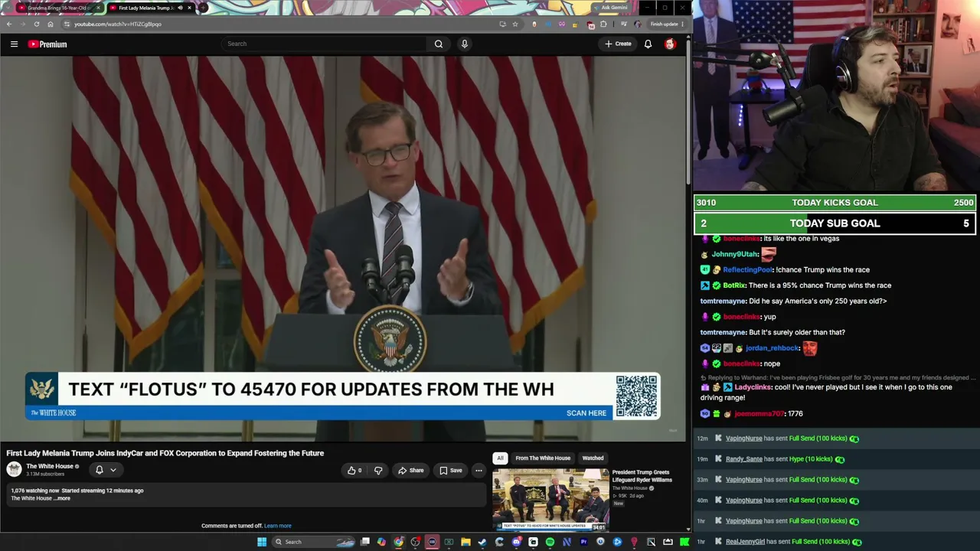Expand the description with ...more
The height and width of the screenshot is (551, 980).
(62, 499)
